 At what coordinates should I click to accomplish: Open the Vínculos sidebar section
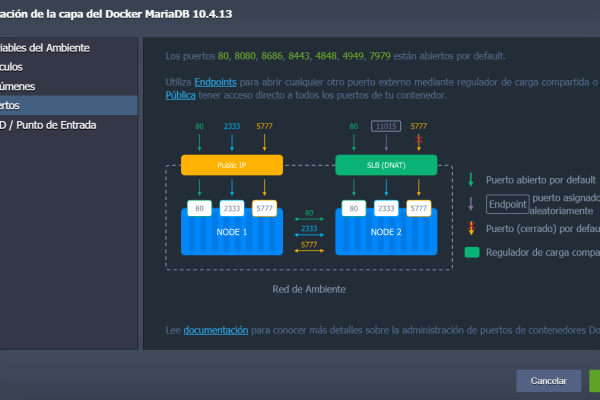coord(68,67)
